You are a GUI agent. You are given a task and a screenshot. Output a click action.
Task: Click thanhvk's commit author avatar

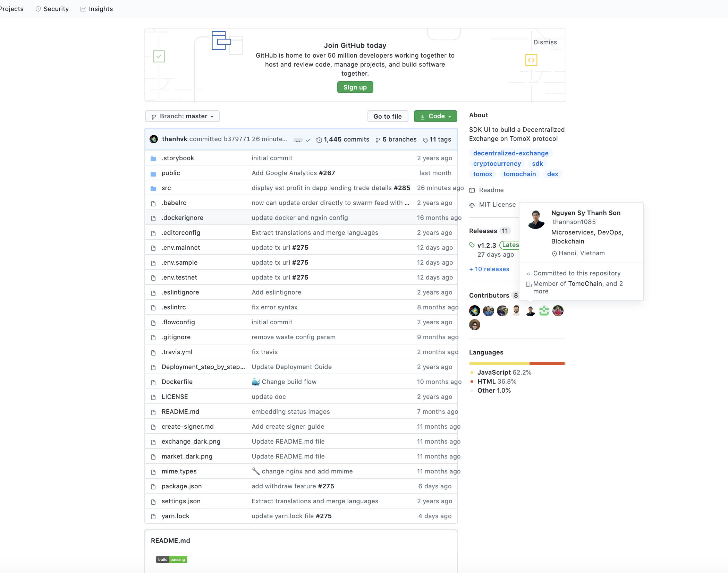[x=154, y=139]
